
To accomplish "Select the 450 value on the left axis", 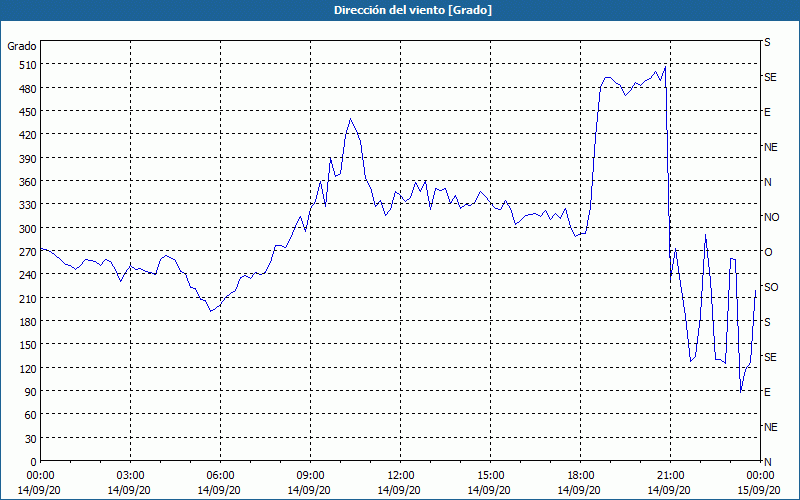I will coord(28,112).
